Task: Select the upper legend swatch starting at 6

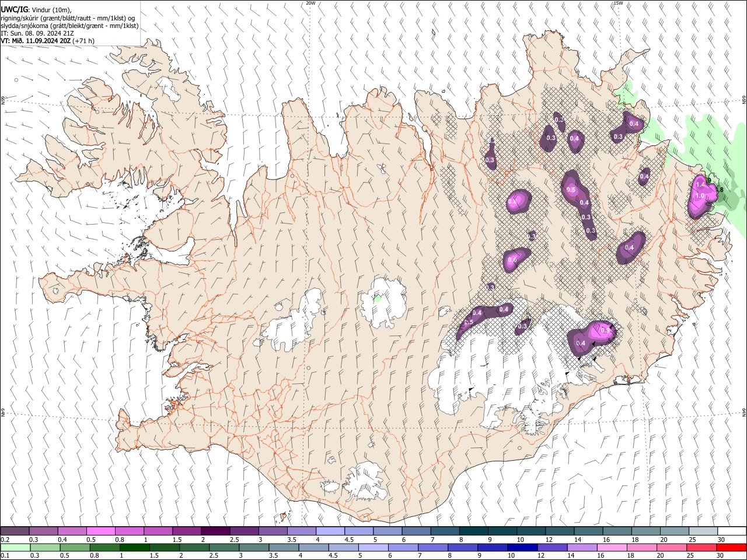Action: tap(417, 531)
